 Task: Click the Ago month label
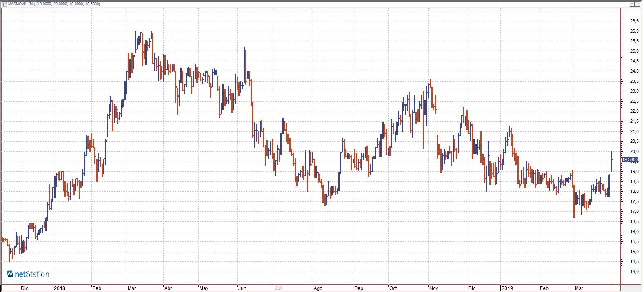[318, 288]
